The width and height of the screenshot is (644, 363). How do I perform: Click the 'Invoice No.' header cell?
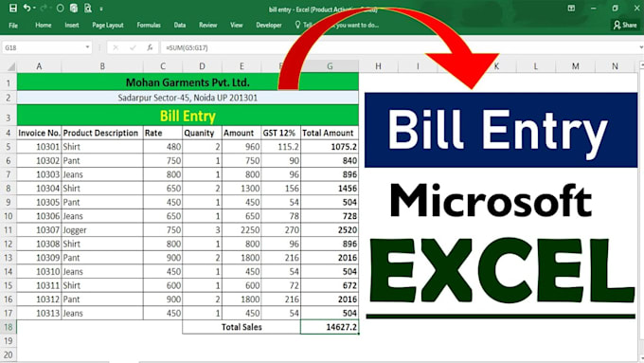click(x=39, y=133)
